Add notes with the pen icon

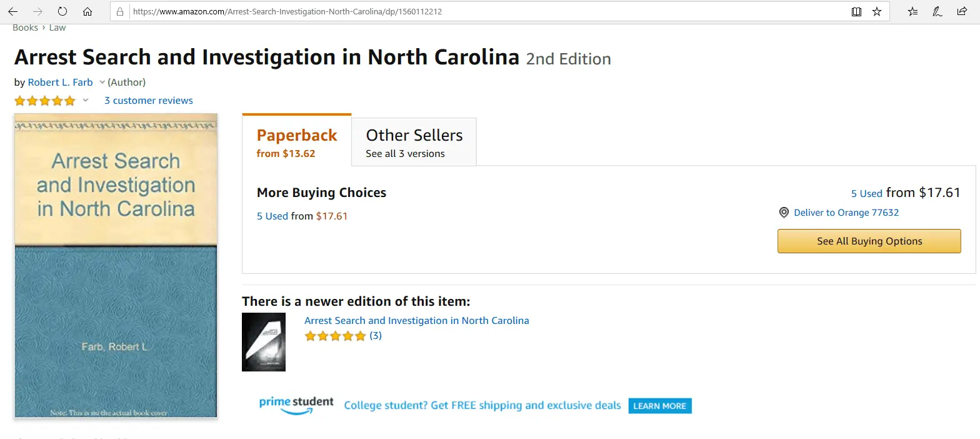(937, 11)
